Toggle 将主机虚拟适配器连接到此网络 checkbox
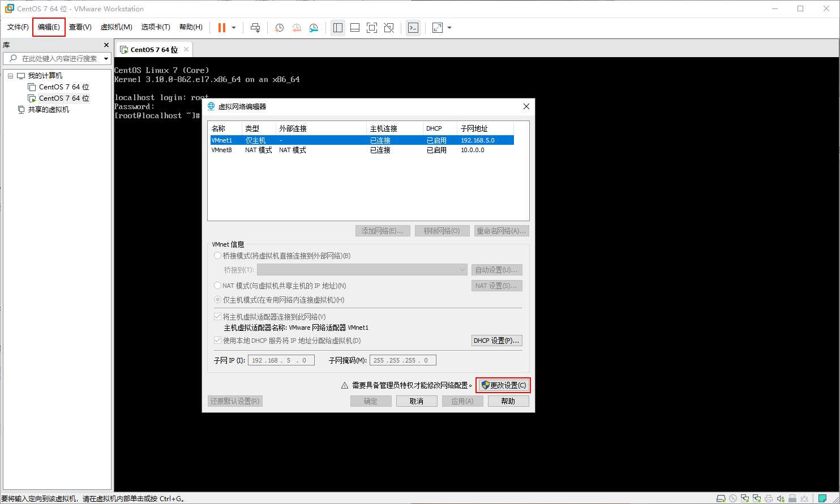 218,317
